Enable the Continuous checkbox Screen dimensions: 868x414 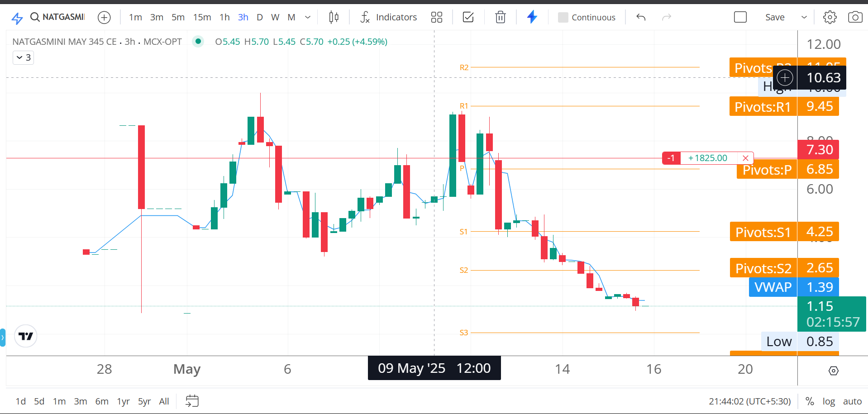pos(563,18)
